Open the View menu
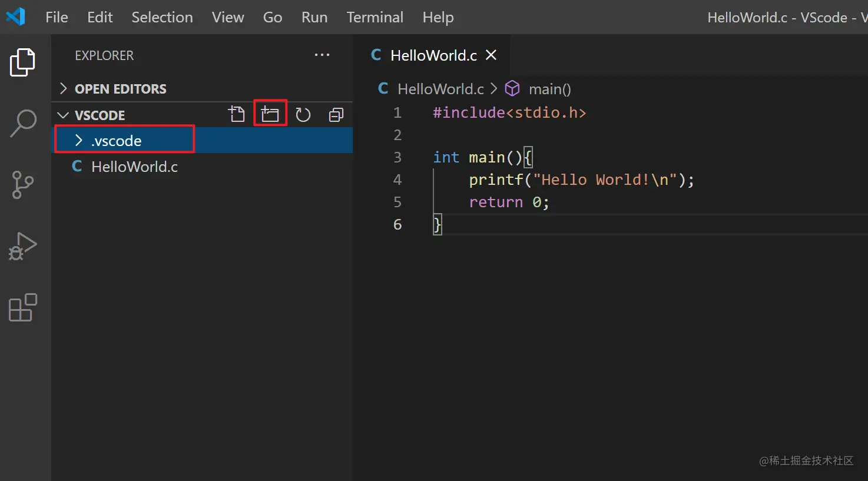The width and height of the screenshot is (868, 481). click(x=228, y=17)
